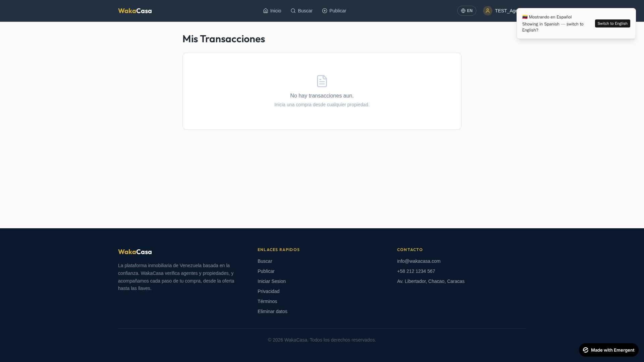The height and width of the screenshot is (362, 644).
Task: Click address Av. Libertador, Chacao, Caracas
Action: [x=431, y=281]
